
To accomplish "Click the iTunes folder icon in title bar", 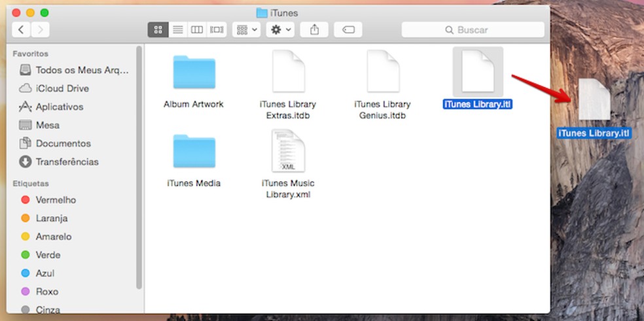I will (262, 12).
